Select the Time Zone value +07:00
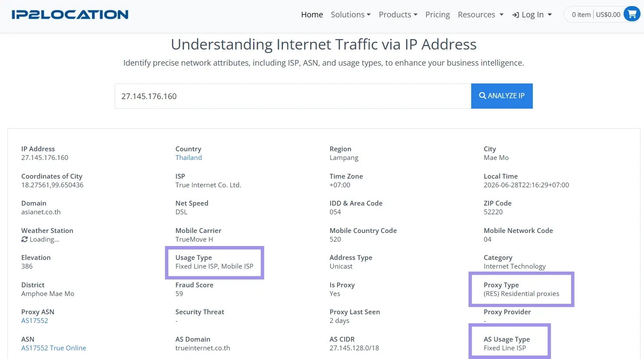The width and height of the screenshot is (644, 359). pyautogui.click(x=340, y=185)
